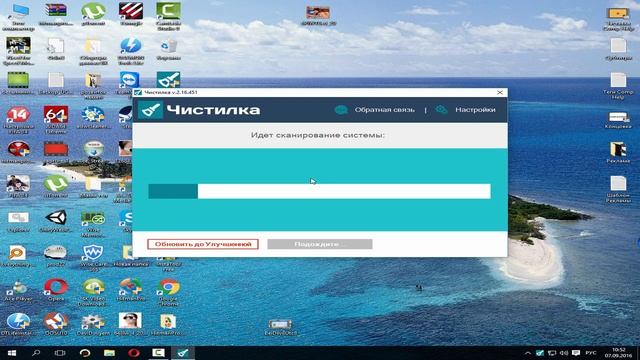Select the Unity desktop icon
640x360 pixels.
(56, 221)
